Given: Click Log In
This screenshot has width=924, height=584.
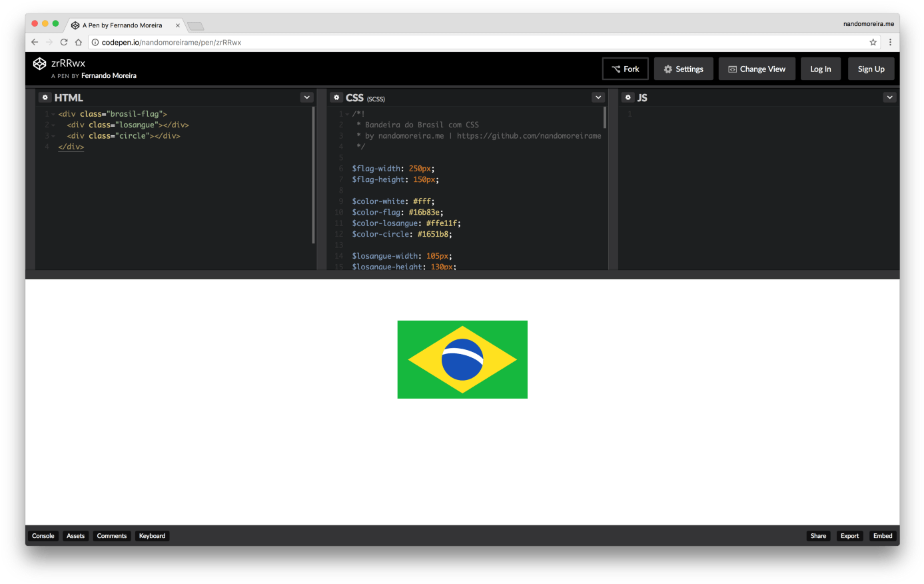Looking at the screenshot, I should pos(821,69).
